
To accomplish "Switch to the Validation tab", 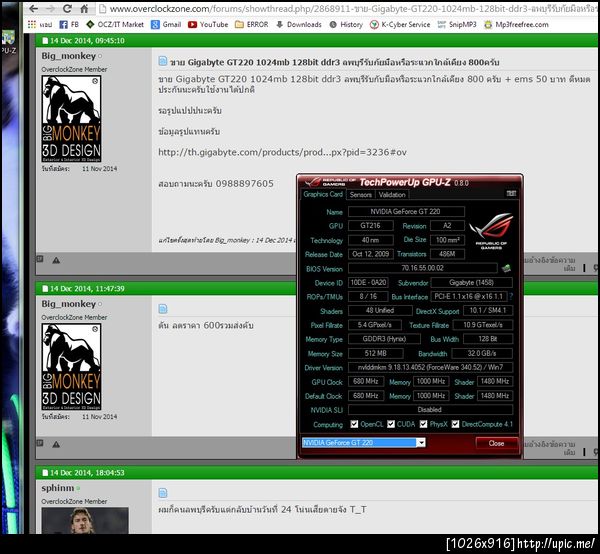I will [x=392, y=194].
